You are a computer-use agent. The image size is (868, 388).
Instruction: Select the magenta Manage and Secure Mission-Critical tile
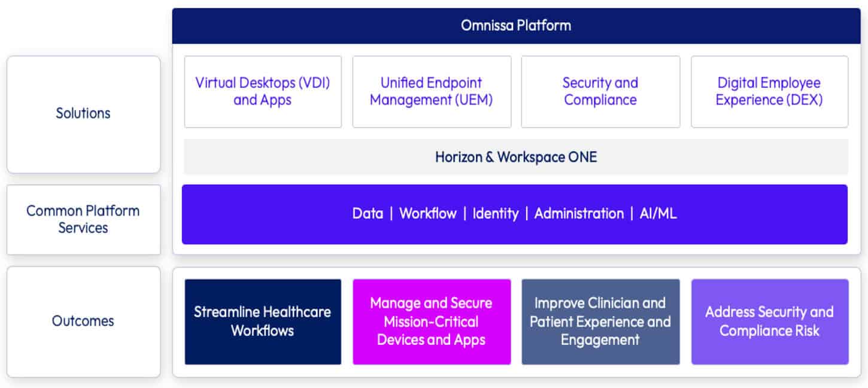coord(431,322)
